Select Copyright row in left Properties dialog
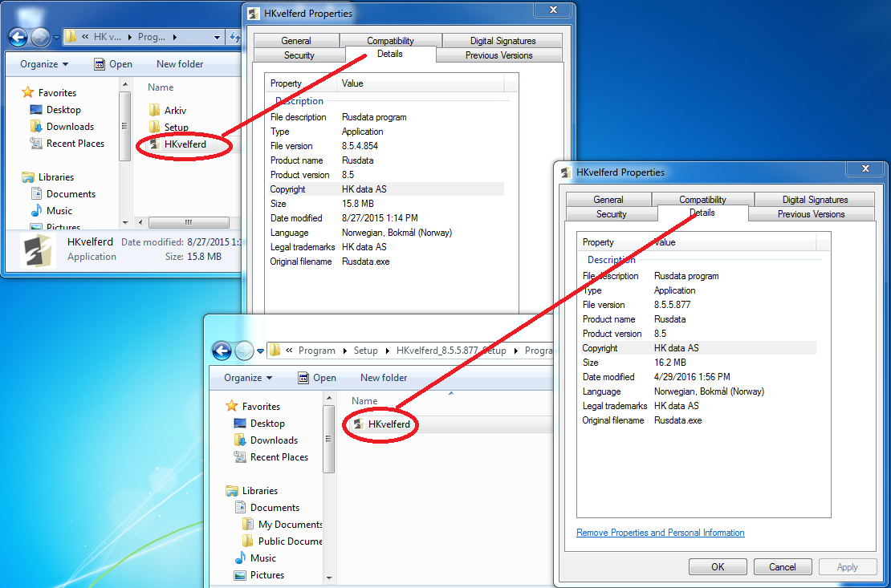The height and width of the screenshot is (588, 891). tap(386, 189)
